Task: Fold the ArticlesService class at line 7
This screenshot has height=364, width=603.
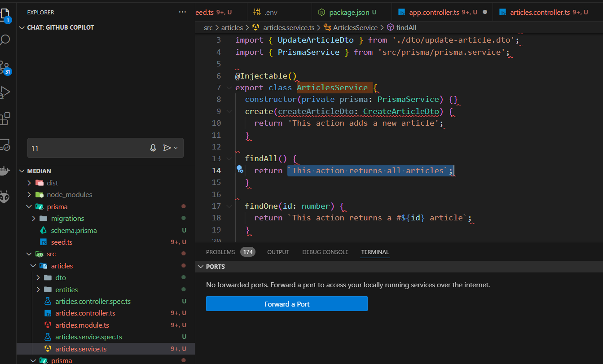Action: [x=229, y=88]
